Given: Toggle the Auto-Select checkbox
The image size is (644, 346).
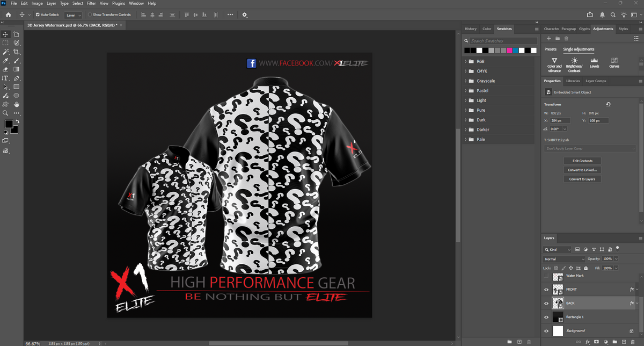Looking at the screenshot, I should [38, 15].
